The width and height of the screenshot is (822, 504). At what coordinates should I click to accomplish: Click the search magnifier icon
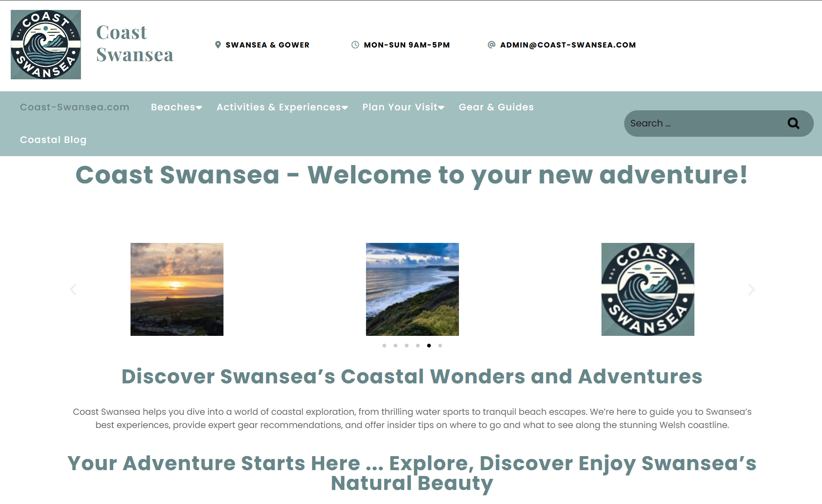pyautogui.click(x=793, y=123)
